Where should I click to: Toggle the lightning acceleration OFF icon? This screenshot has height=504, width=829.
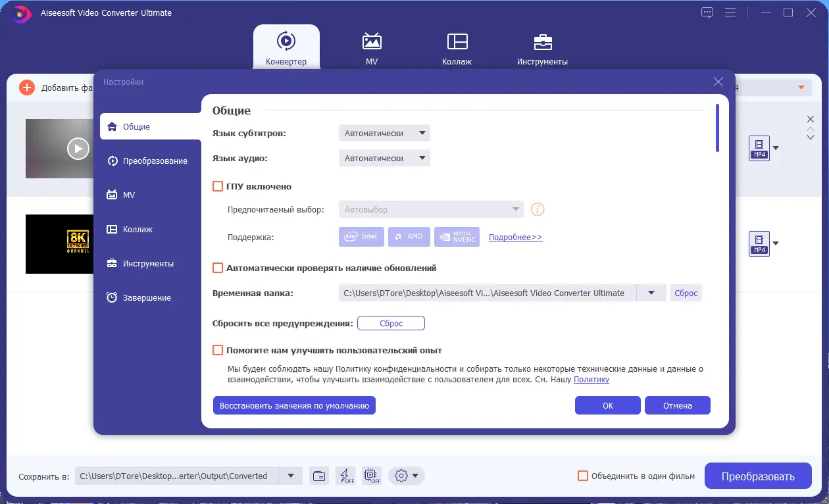[345, 476]
